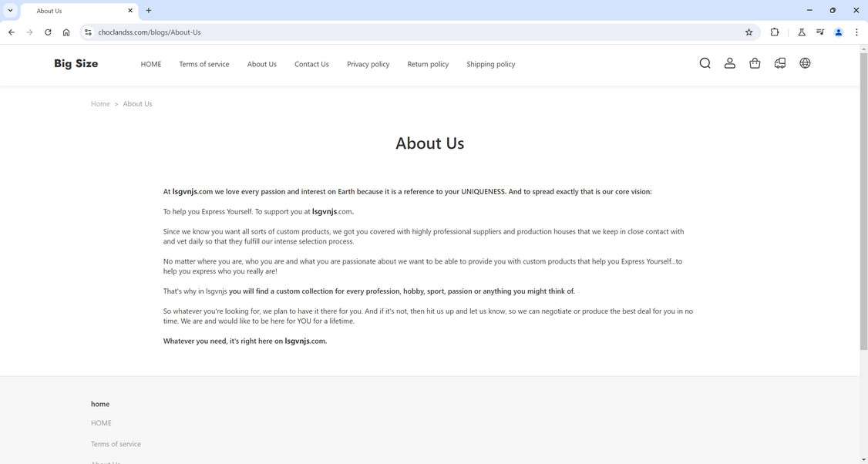Screen dimensions: 868x464
Task: Open the site search icon
Action: [x=705, y=63]
